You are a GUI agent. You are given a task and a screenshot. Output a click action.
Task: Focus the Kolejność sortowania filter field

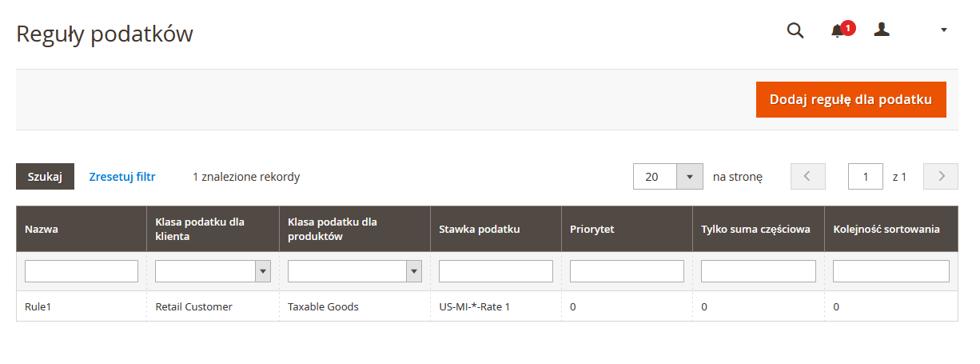[x=891, y=271]
